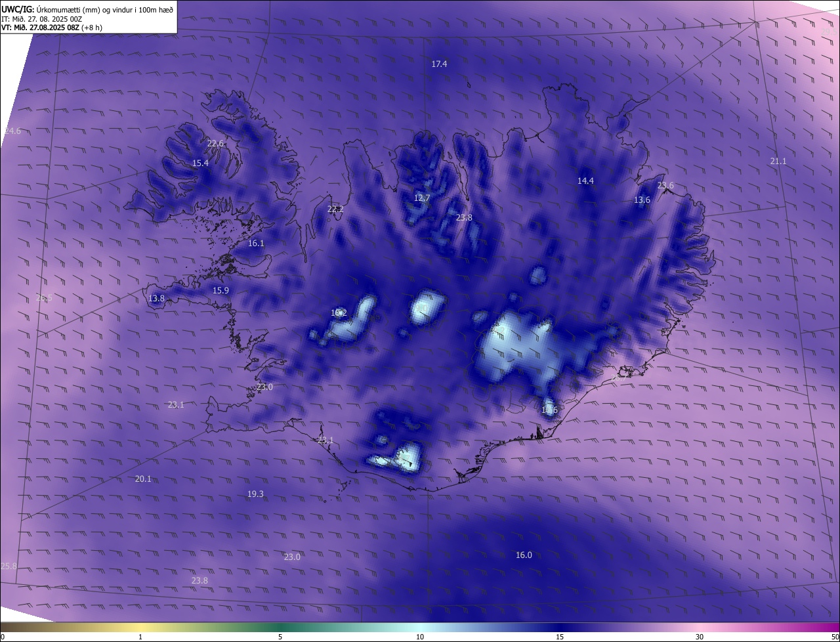This screenshot has width=840, height=642.
Task: Click the 30 tick label on the color scale
Action: coord(700,637)
